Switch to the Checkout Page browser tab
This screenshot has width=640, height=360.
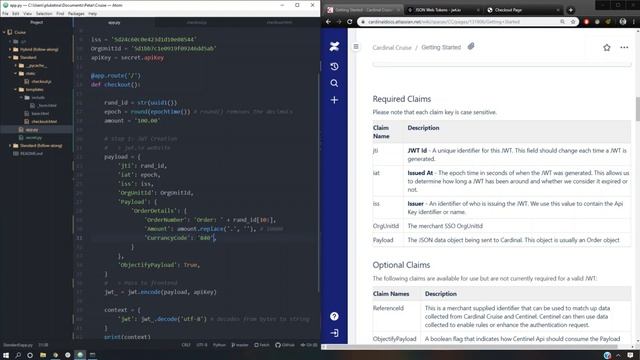pyautogui.click(x=524, y=10)
